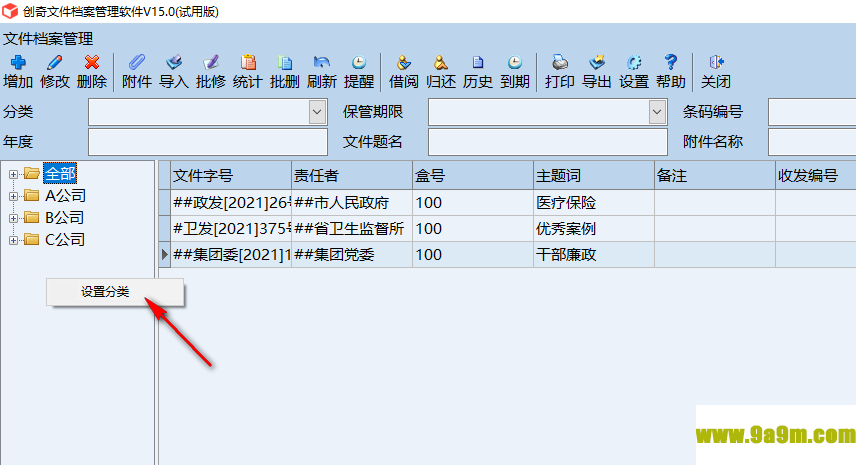Open 设置 (settings) gear icon

coord(634,63)
